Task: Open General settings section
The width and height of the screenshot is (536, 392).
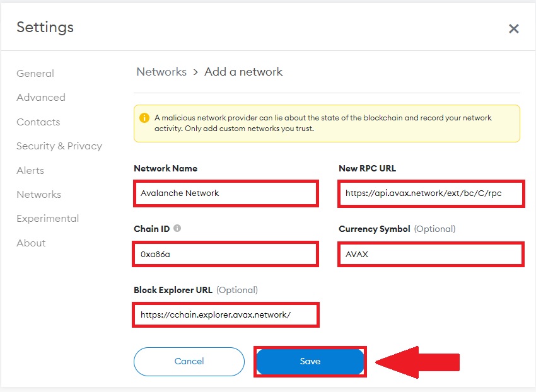Action: point(35,74)
